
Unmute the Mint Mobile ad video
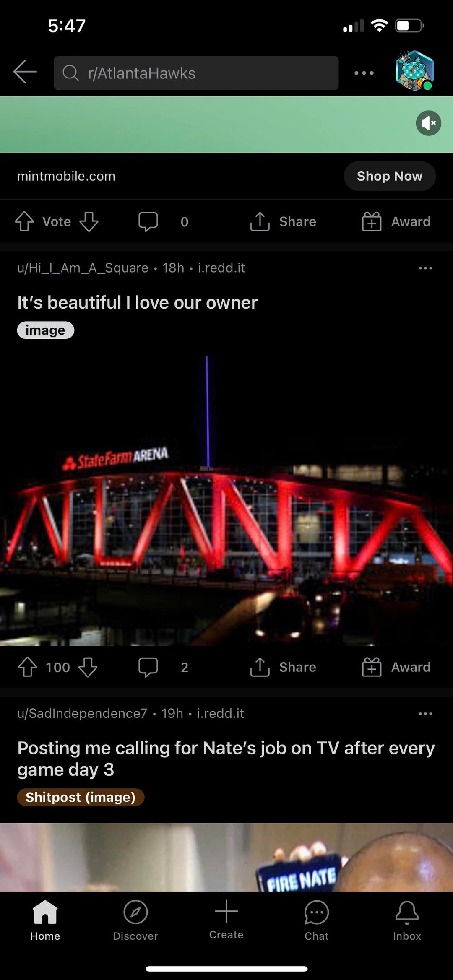[428, 123]
